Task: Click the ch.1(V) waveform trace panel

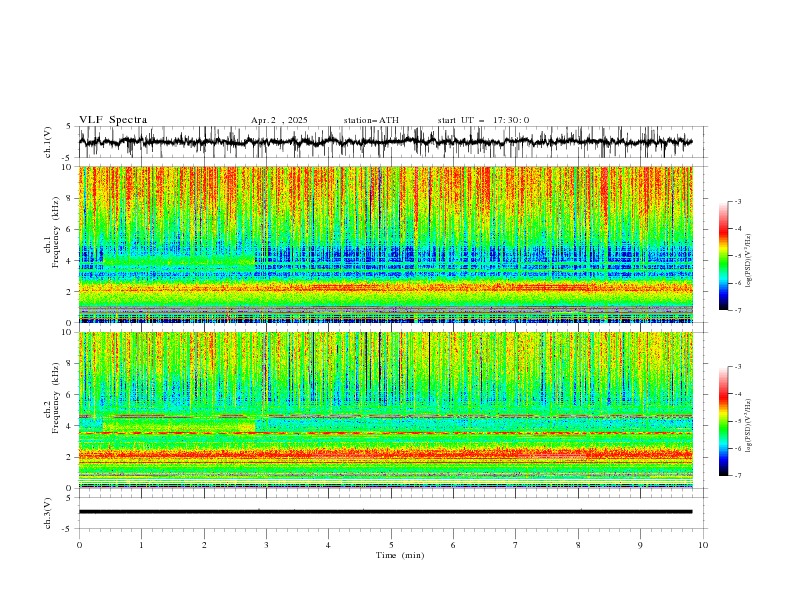Action: pyautogui.click(x=392, y=142)
